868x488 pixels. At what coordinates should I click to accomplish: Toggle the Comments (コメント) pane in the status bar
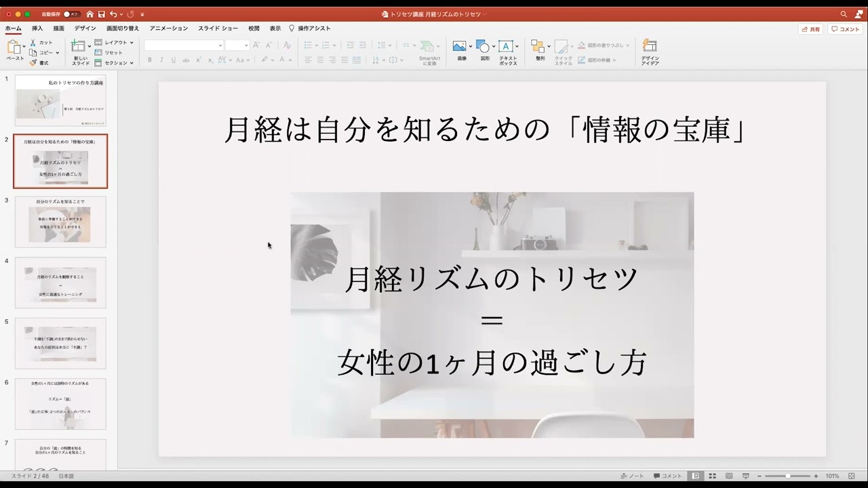pyautogui.click(x=667, y=476)
